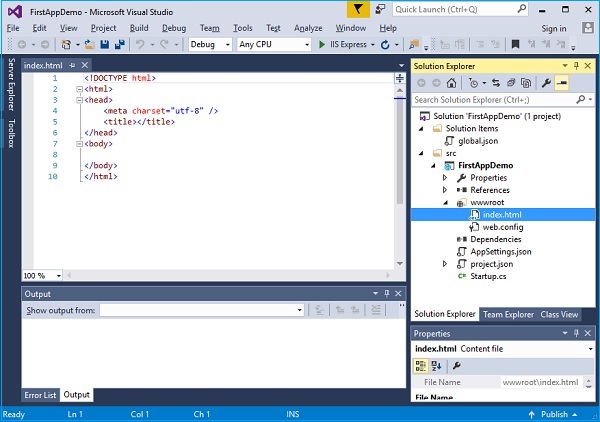Click the Alphabetical sort icon in Properties
Viewport: 600px width, 422px height.
point(437,366)
